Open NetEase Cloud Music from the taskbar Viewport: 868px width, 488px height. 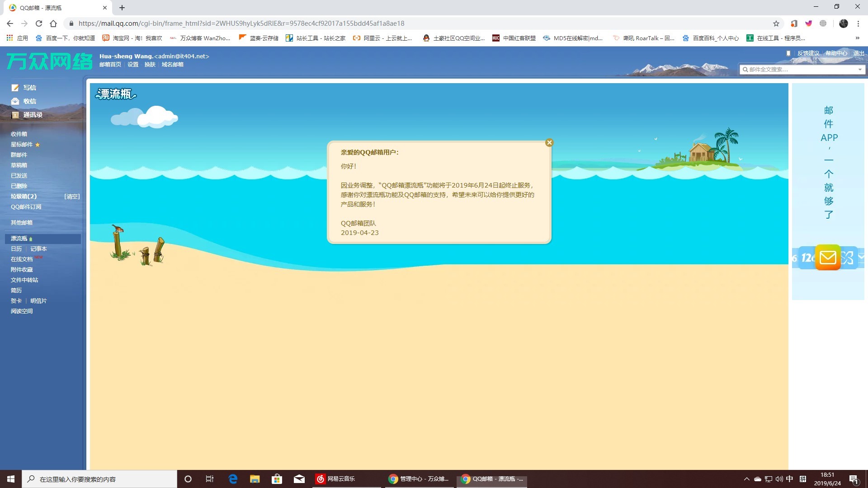(x=335, y=479)
